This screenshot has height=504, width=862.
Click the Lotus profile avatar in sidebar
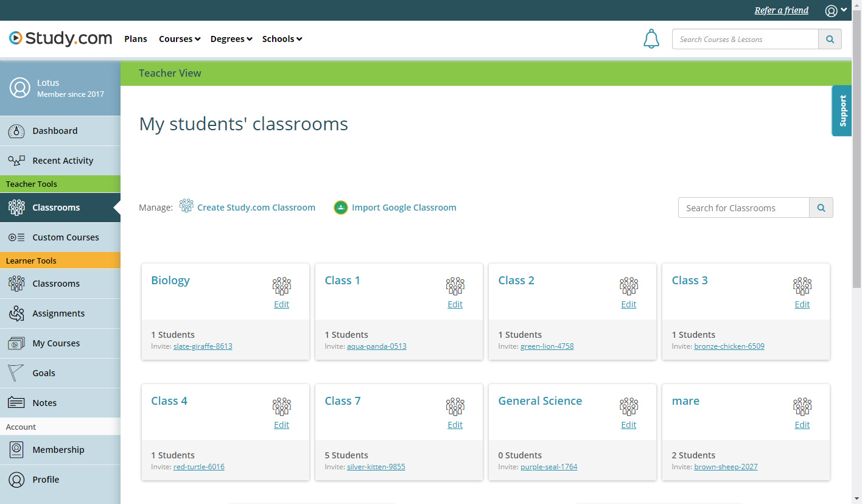coord(20,88)
